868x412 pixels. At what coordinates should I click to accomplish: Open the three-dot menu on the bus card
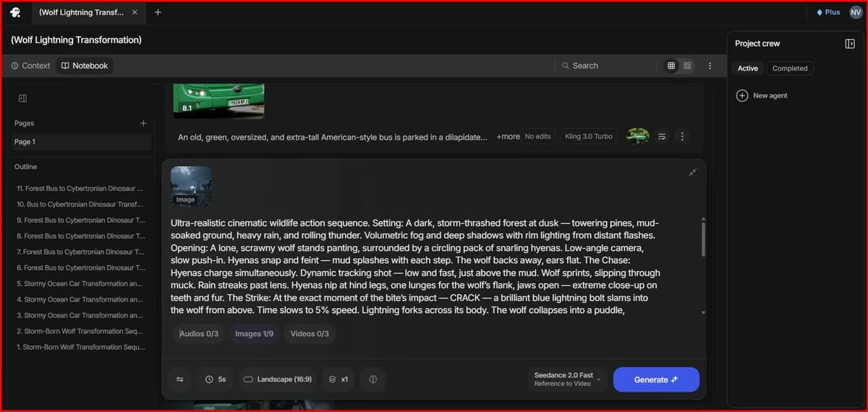682,137
